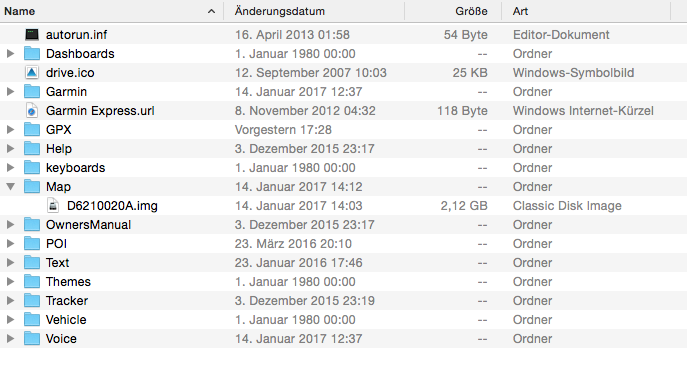This screenshot has height=366, width=687.
Task: Click the POI folder icon
Action: (32, 244)
